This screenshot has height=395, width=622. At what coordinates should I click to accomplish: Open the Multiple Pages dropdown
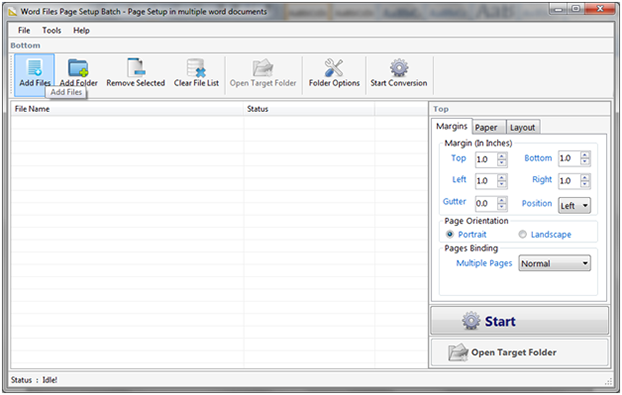pos(555,263)
